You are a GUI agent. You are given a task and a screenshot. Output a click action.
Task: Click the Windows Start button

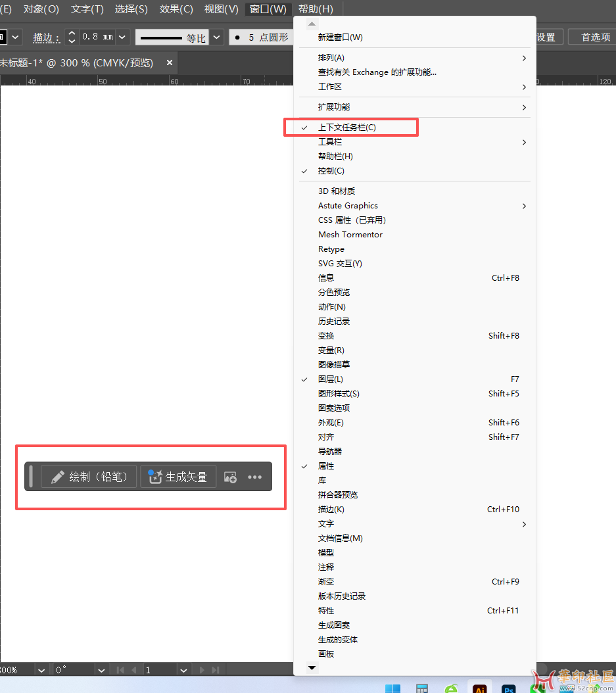click(392, 688)
